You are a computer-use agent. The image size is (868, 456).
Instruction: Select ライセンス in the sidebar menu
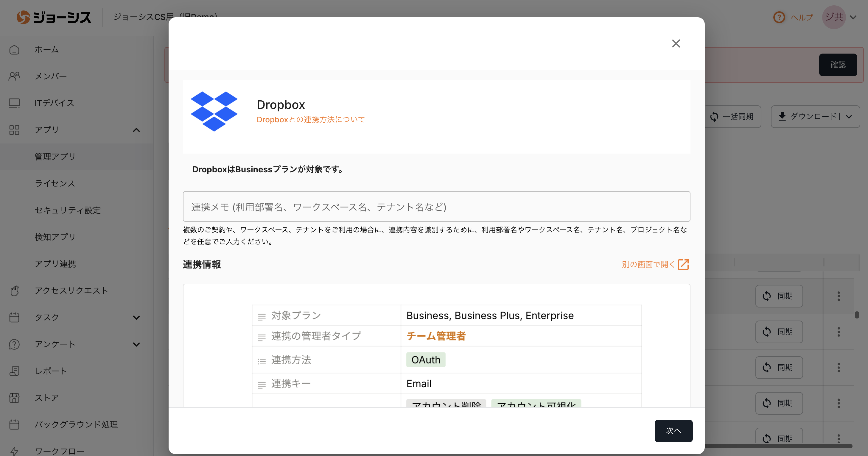pos(55,184)
